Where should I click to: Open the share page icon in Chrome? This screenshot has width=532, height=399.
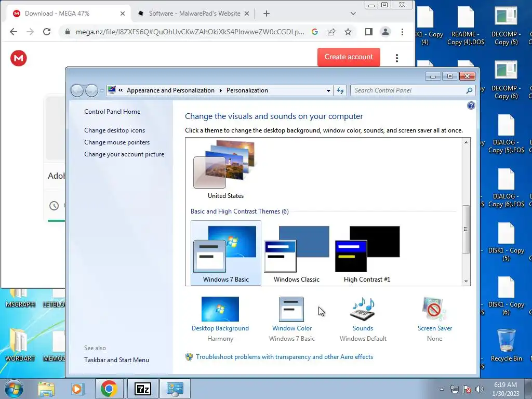point(331,32)
